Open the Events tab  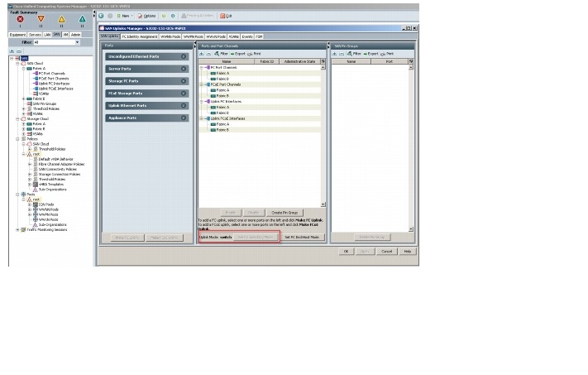click(x=246, y=36)
